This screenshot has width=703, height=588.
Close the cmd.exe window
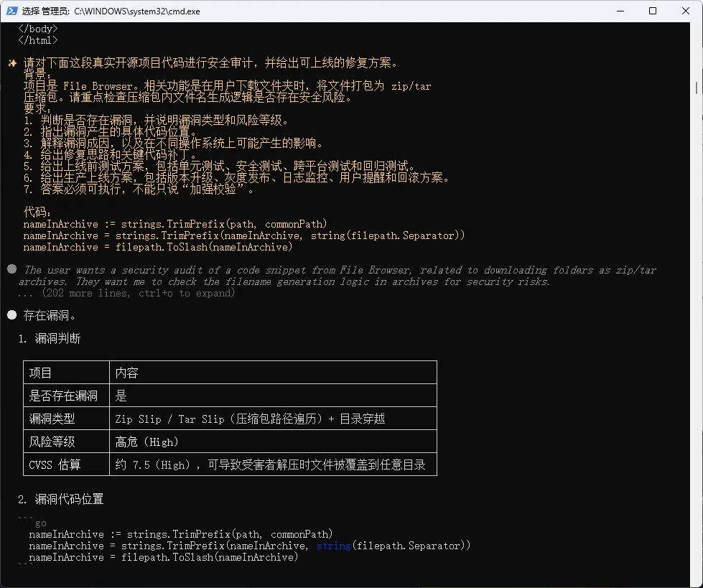point(686,11)
